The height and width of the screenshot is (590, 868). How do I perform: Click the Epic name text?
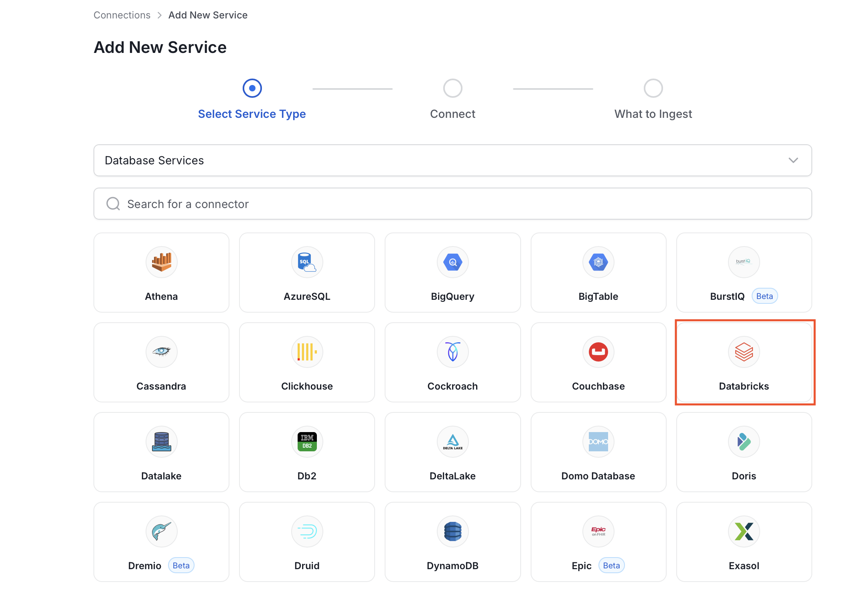[x=581, y=566]
